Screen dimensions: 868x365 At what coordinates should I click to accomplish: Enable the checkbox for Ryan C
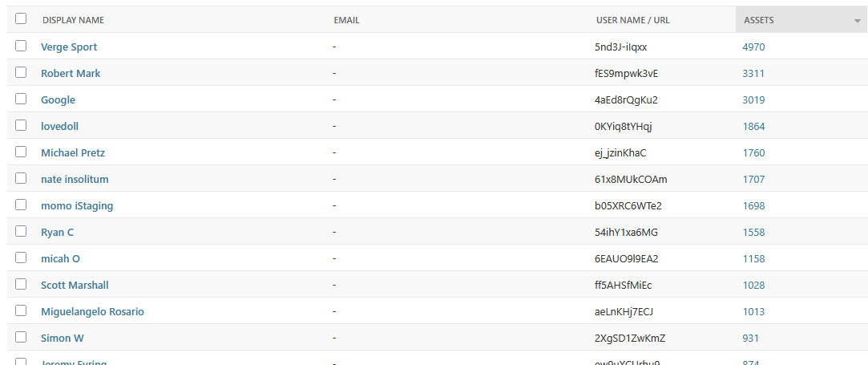[21, 232]
